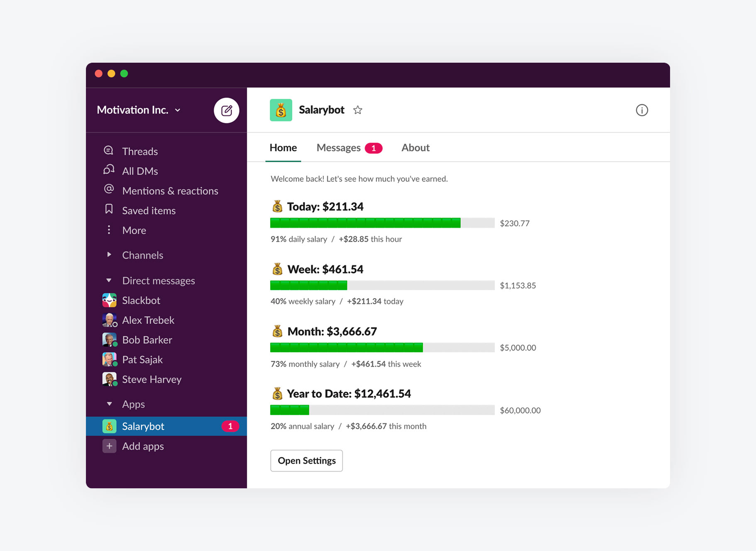Viewport: 756px width, 551px height.
Task: Click Alex Trebek's avatar
Action: 109,320
